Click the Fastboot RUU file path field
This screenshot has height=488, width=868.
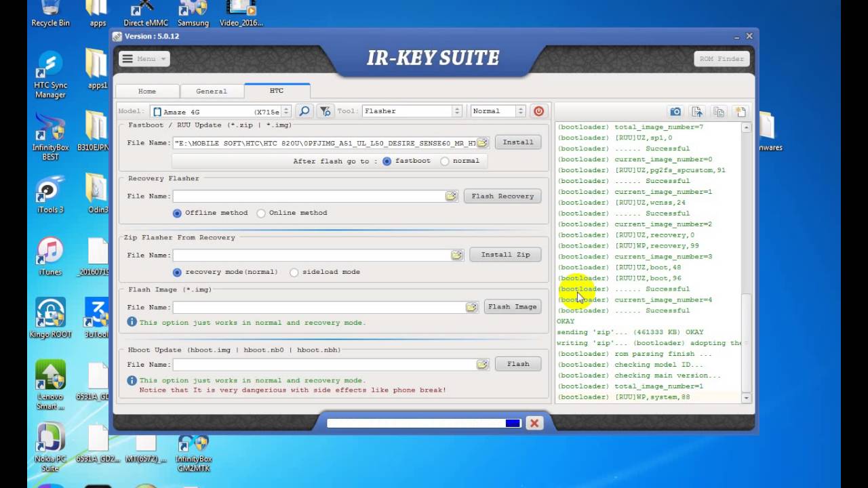325,143
